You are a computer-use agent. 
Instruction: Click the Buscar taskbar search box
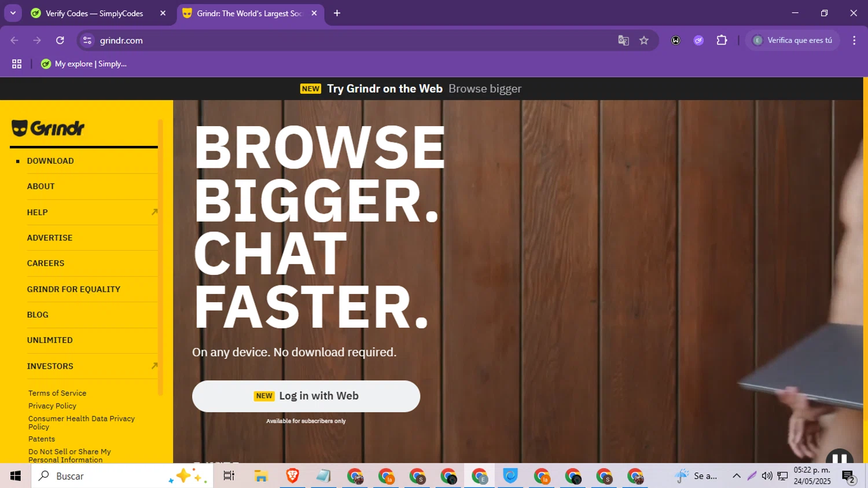122,476
